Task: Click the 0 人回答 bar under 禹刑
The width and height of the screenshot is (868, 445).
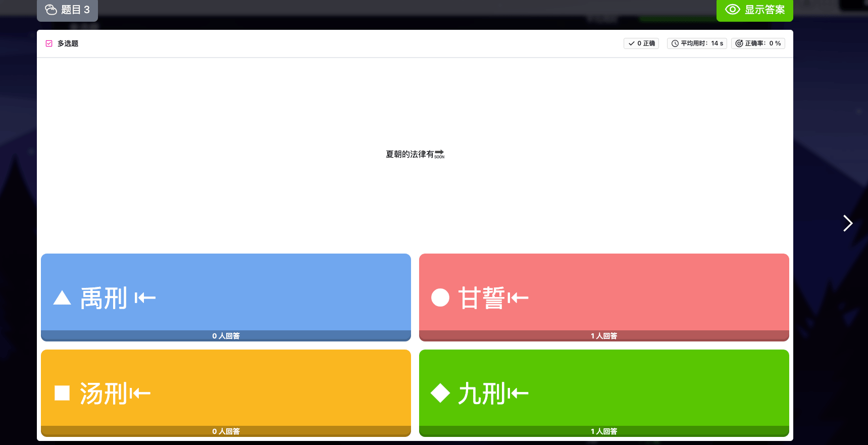Action: click(226, 336)
